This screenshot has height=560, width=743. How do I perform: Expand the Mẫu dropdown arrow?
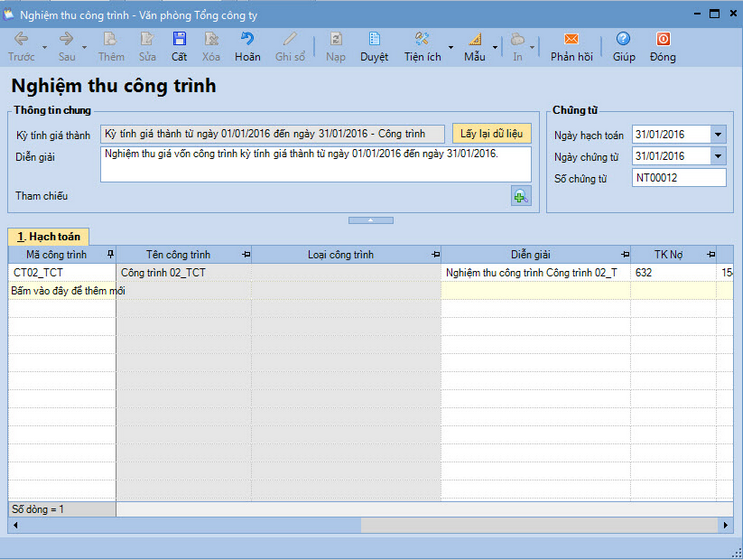pos(495,47)
